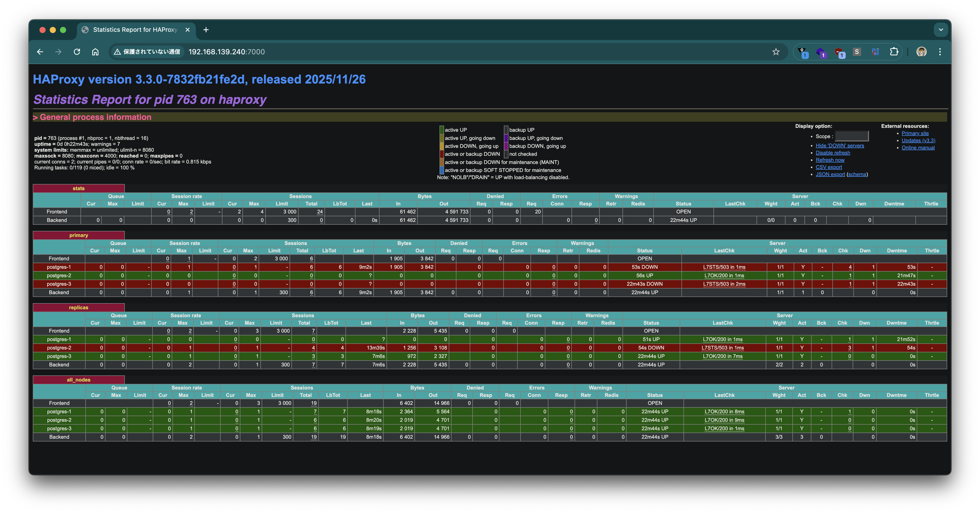Toggle the Hide 'DOWN' servers option

(x=839, y=146)
